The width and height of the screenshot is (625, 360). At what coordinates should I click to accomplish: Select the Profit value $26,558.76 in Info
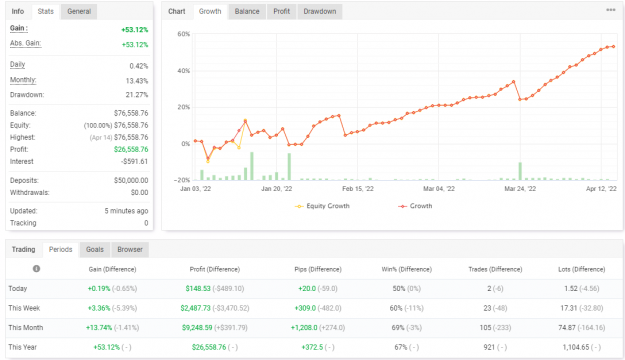point(131,150)
